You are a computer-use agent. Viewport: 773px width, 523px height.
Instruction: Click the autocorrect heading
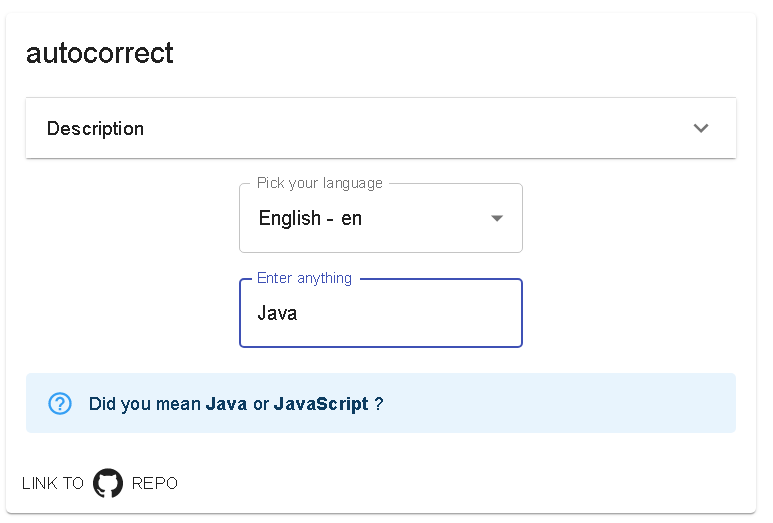(x=100, y=53)
